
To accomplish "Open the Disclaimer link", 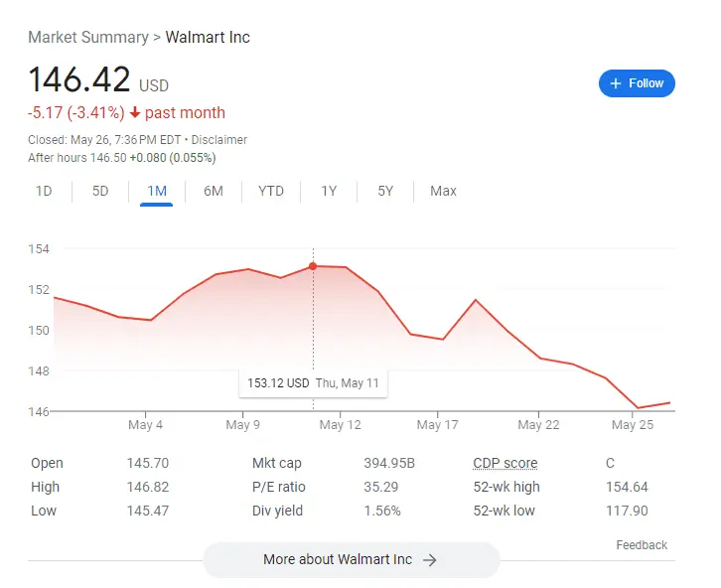I will [219, 140].
